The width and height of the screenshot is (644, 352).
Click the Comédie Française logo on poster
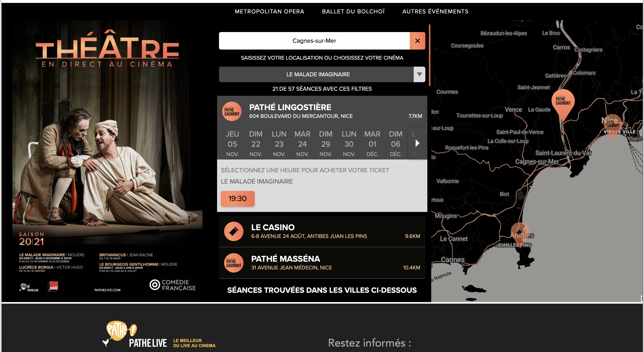tap(173, 285)
